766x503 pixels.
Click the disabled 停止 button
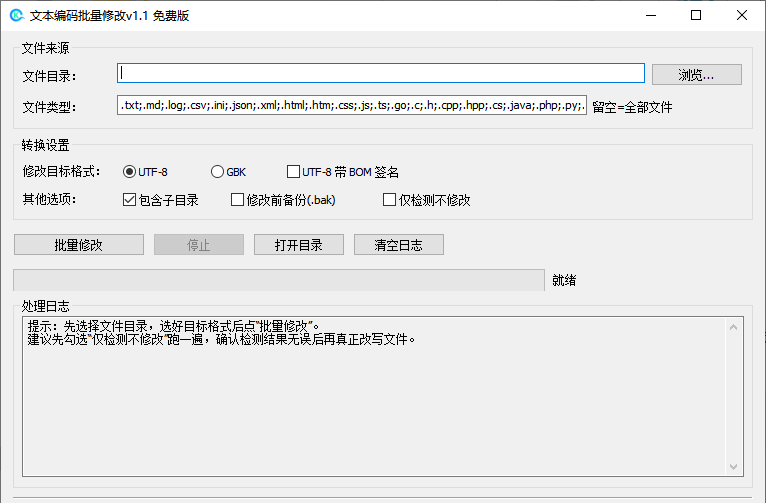click(199, 245)
